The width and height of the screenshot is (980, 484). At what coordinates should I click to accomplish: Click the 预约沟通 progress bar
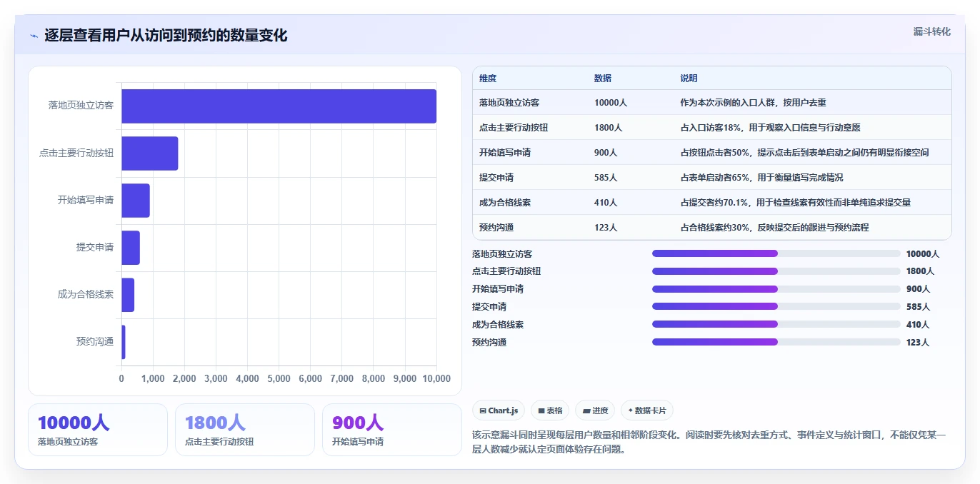(776, 342)
